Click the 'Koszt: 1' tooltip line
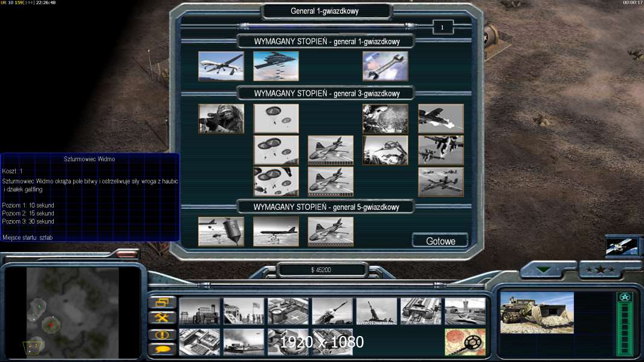This screenshot has height=362, width=644. (12, 171)
